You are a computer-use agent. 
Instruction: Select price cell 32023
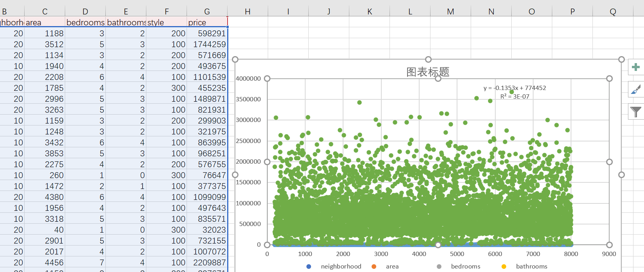(x=207, y=230)
